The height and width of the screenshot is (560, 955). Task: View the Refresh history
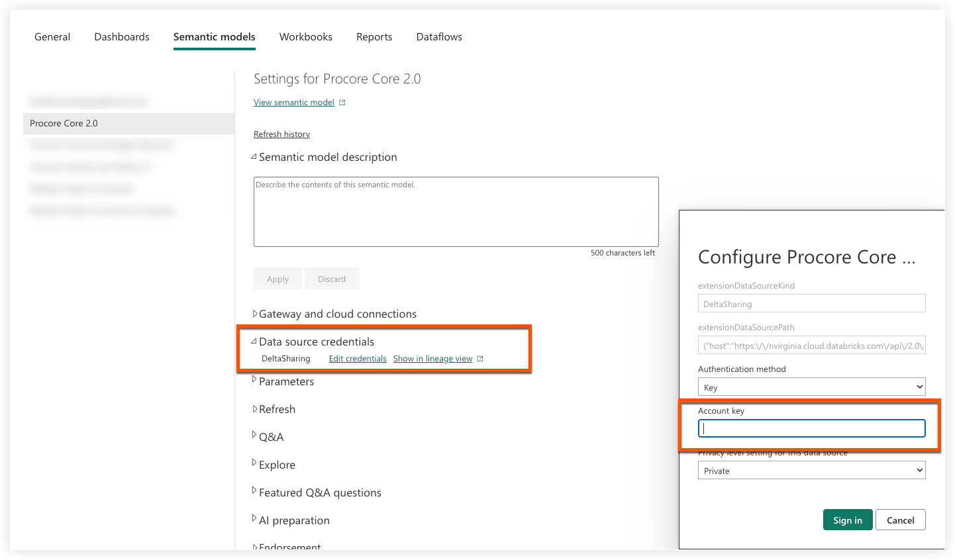point(281,134)
